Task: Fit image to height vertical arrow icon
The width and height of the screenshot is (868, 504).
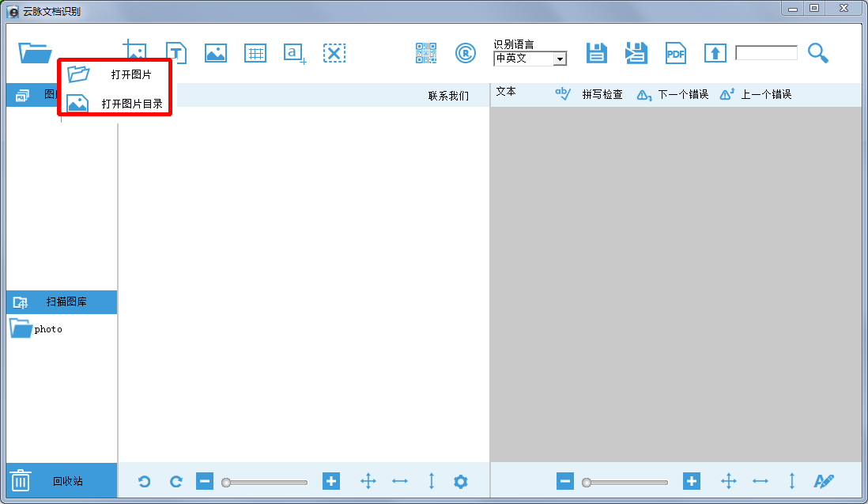Action: pyautogui.click(x=431, y=481)
